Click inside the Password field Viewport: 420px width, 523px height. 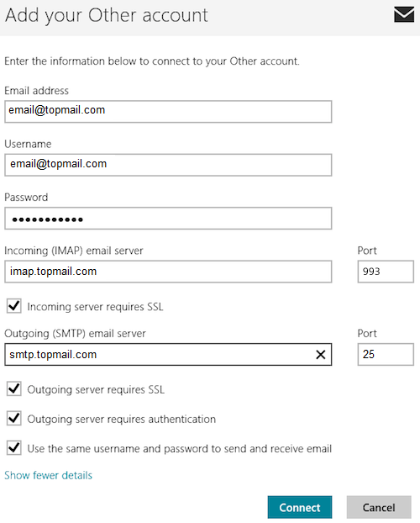tap(168, 218)
